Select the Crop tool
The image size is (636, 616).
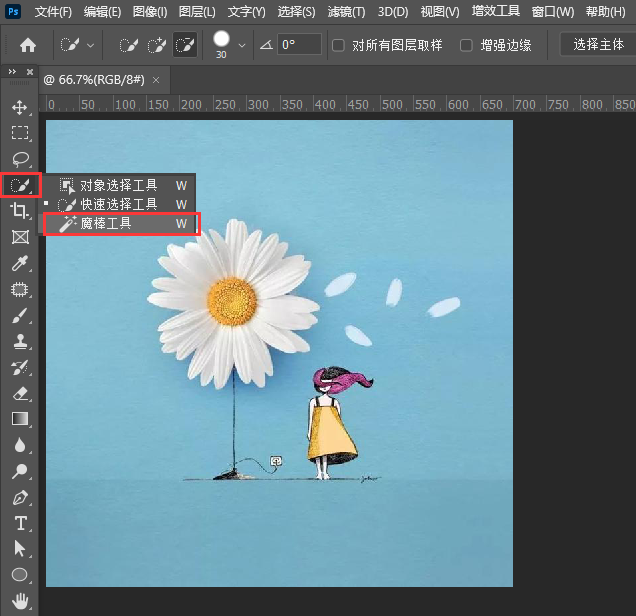[19, 211]
